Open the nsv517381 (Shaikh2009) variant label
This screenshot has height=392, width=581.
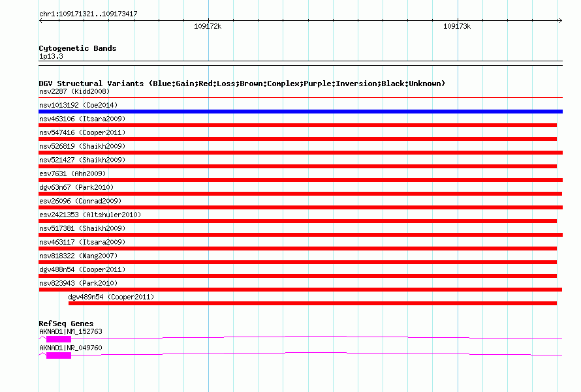[x=82, y=228]
